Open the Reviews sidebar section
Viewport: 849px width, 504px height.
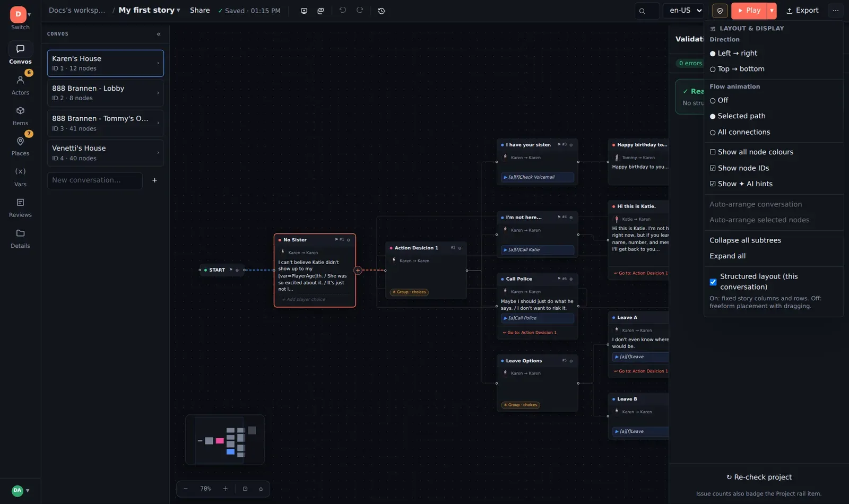pyautogui.click(x=20, y=207)
